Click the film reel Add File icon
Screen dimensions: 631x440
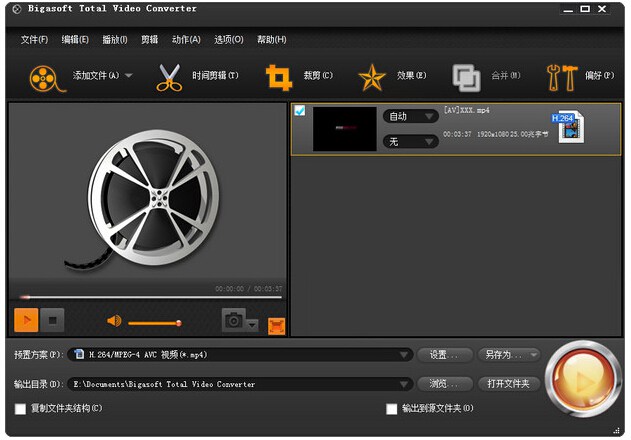(x=47, y=78)
